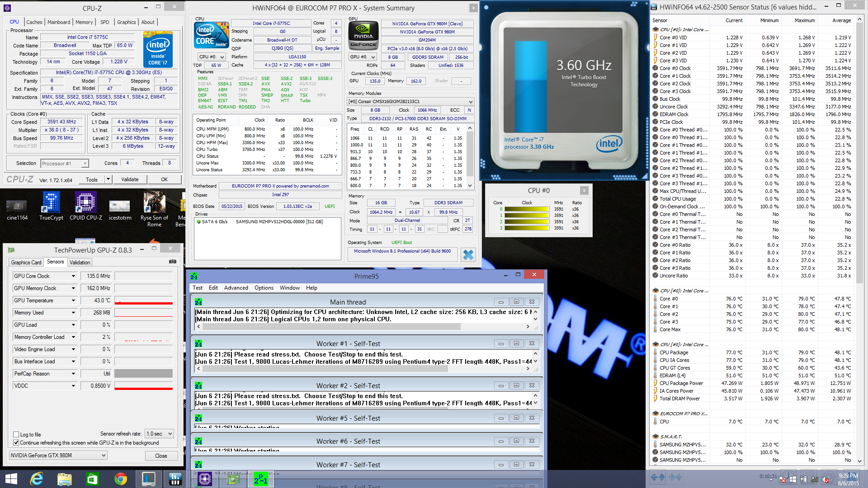Click the Tools button in CPU-Z
Viewport: 868px width, 488px height.
click(x=92, y=179)
